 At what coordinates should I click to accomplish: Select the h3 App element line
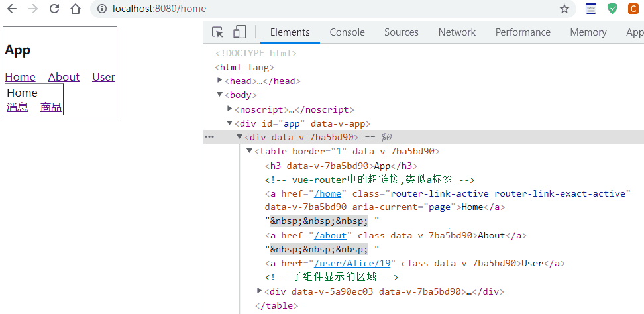[341, 166]
